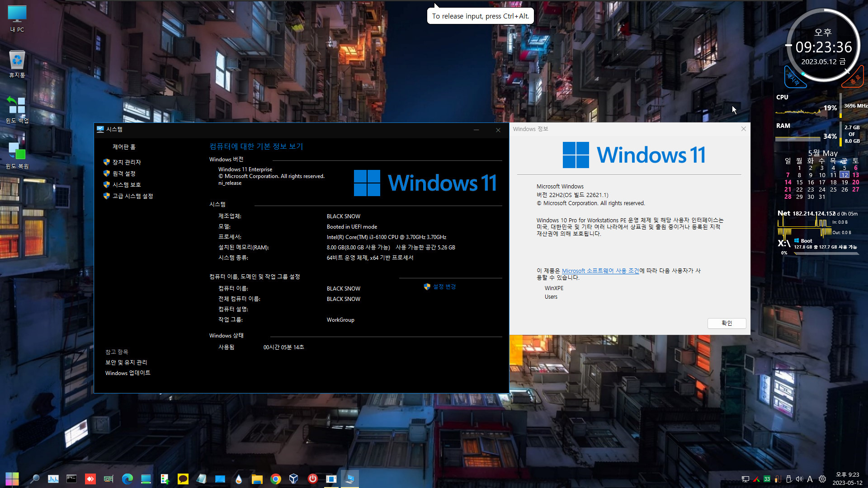Click safely remove USB tray icon

click(788, 479)
